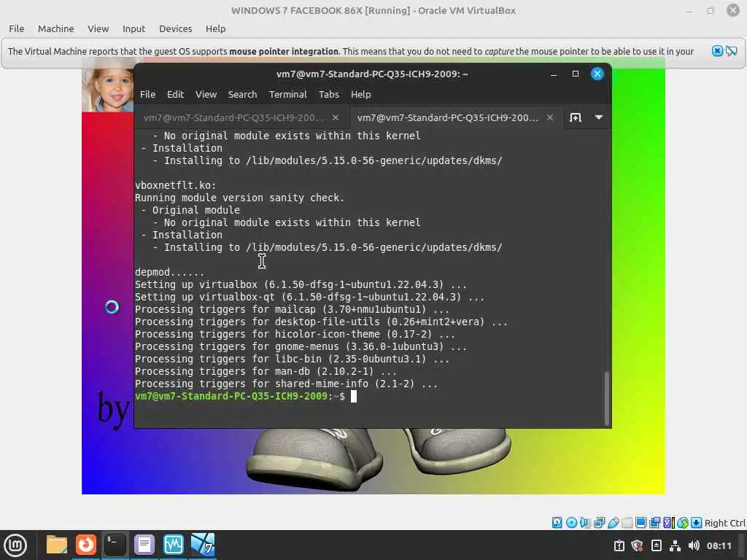Open the terminal Search menu
Image resolution: width=747 pixels, height=560 pixels.
point(242,94)
